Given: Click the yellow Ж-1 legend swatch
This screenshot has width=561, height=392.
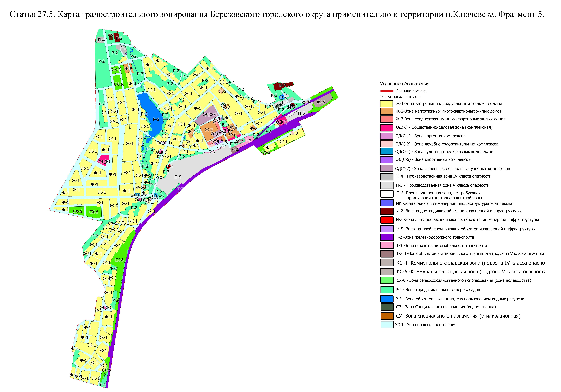Looking at the screenshot, I should (x=387, y=104).
